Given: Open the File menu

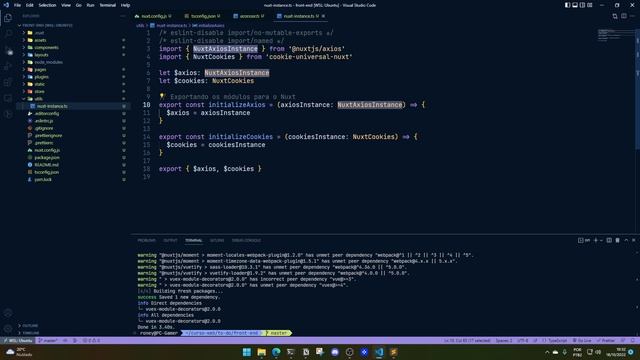Looking at the screenshot, I should (x=17, y=5).
